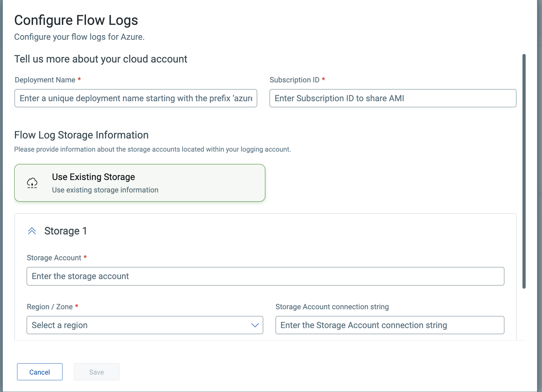Click the Region / Zone required asterisk
The height and width of the screenshot is (392, 542).
click(x=77, y=306)
